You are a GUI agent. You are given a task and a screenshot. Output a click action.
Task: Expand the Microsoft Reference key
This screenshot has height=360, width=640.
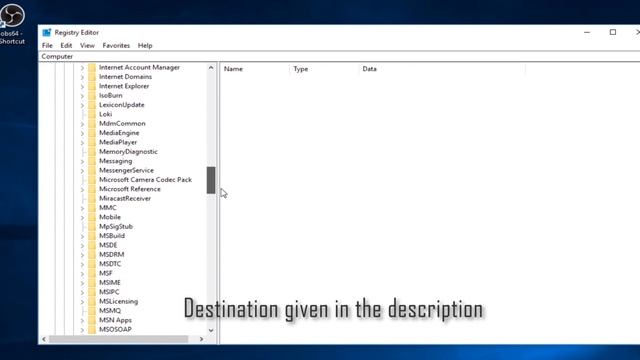coord(82,189)
